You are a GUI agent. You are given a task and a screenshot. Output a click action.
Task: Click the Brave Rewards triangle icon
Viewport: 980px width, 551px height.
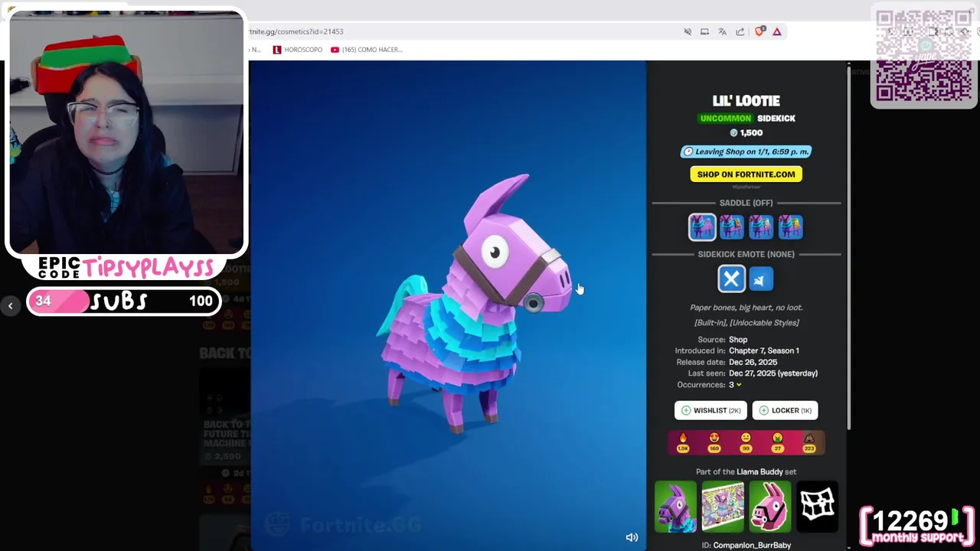tap(777, 31)
